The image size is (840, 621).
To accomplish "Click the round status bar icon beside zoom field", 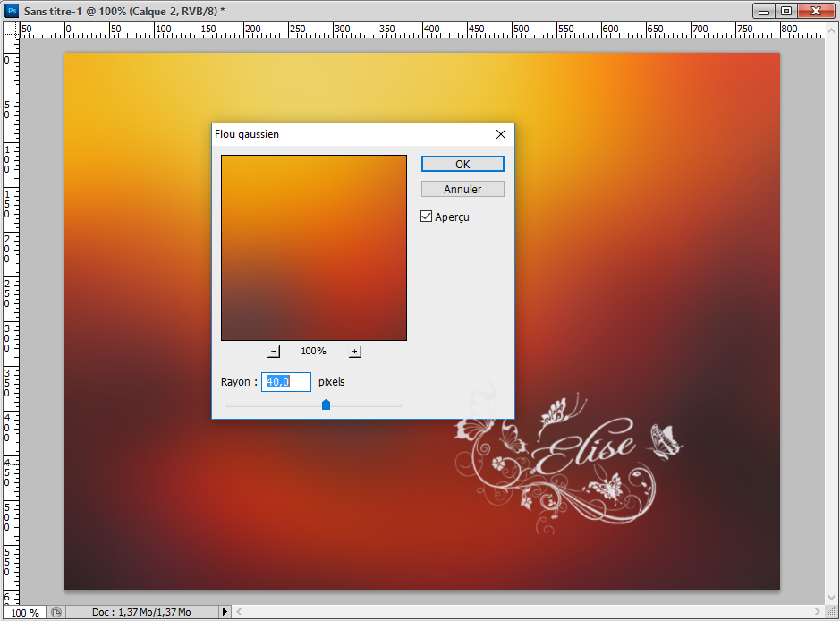I will pos(55,613).
